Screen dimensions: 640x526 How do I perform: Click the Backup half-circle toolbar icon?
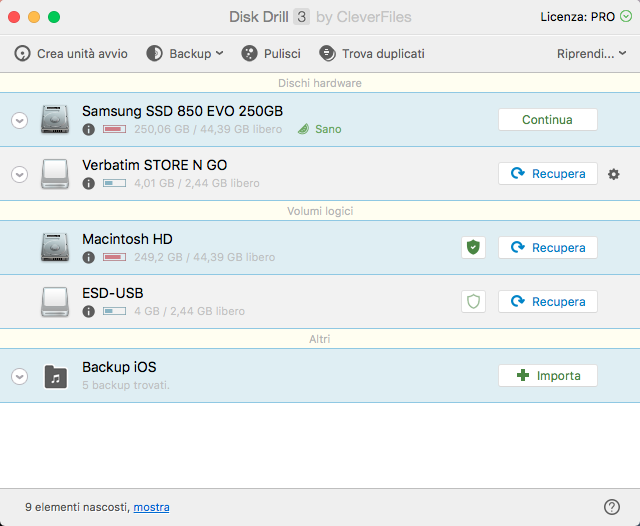coord(154,53)
